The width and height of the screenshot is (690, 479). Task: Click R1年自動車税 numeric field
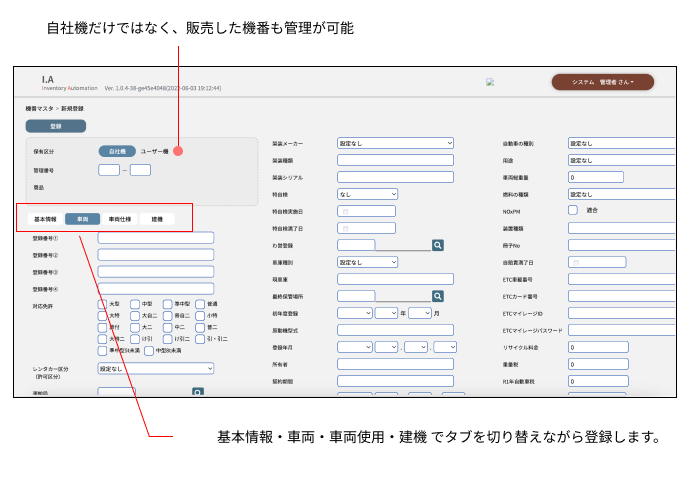click(598, 381)
